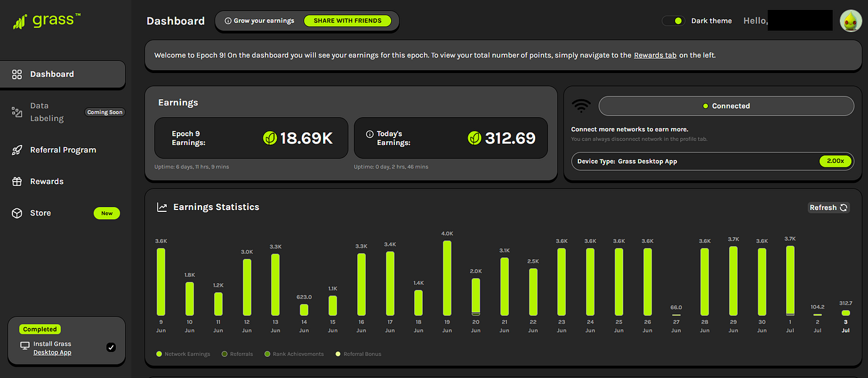Click the Dashboard grid icon in sidebar
The image size is (868, 378).
click(17, 74)
